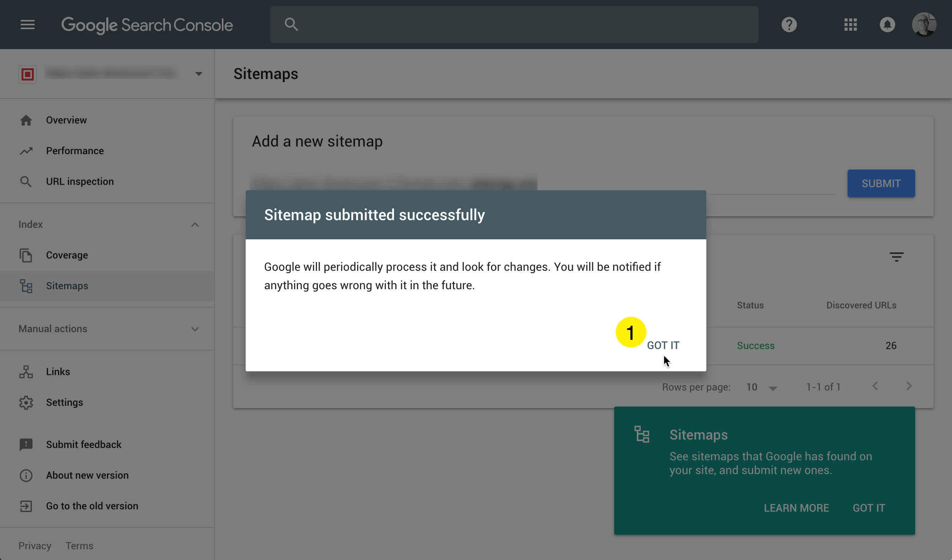Open the property selector dropdown
The image size is (952, 560).
(198, 74)
